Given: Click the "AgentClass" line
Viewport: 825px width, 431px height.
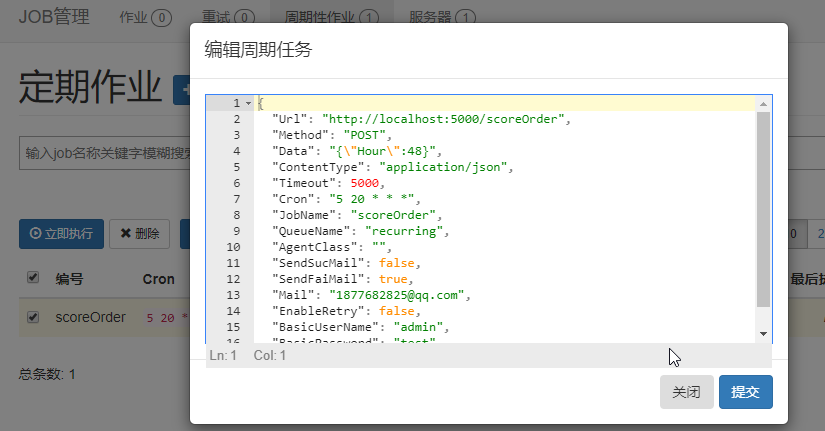Looking at the screenshot, I should coord(331,247).
